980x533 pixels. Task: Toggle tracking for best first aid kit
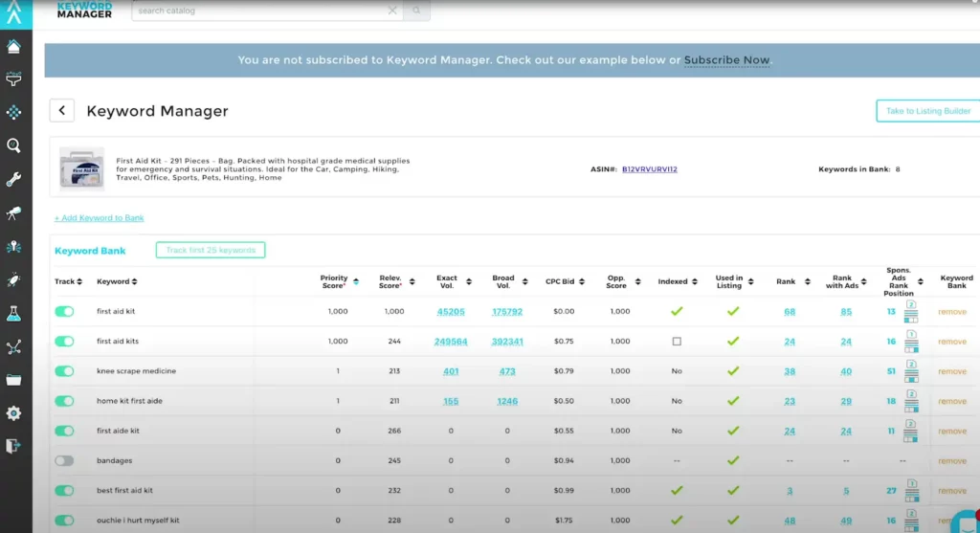click(x=64, y=491)
